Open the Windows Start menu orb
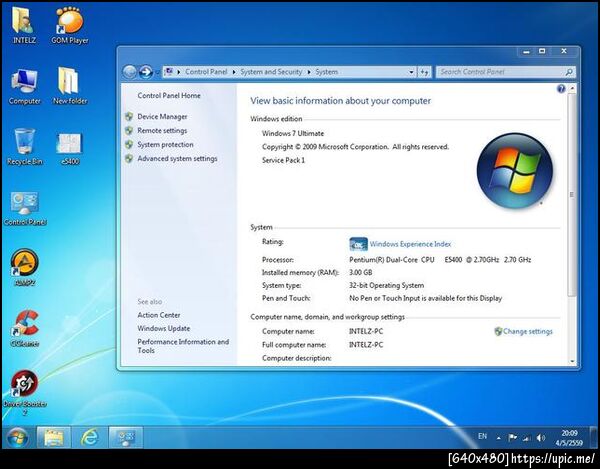The image size is (600, 469). [16, 437]
